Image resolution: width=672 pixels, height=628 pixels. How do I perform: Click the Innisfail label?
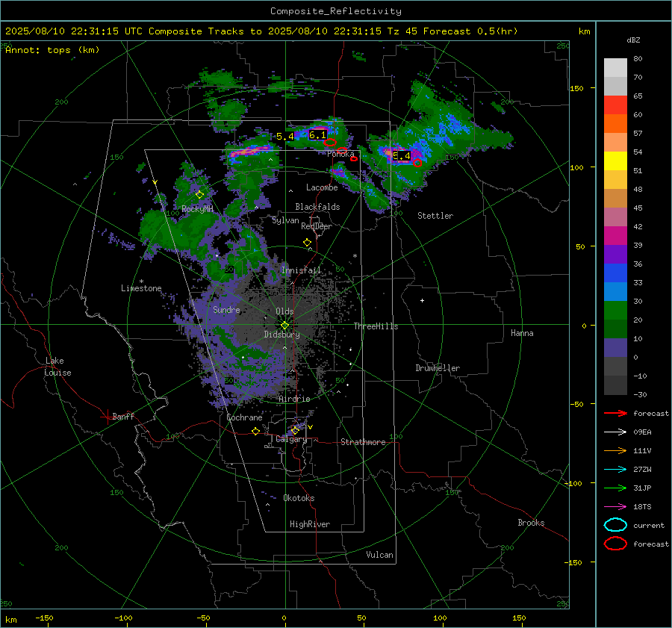[302, 270]
